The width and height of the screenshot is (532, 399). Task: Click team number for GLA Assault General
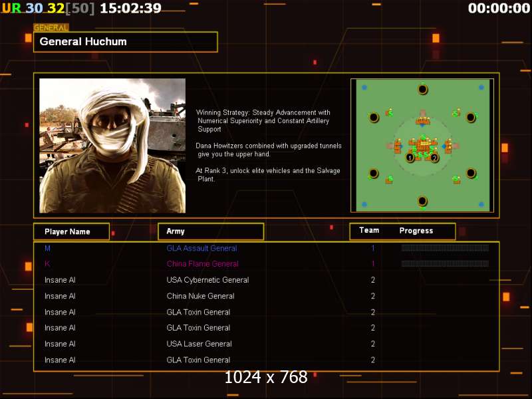pos(373,248)
